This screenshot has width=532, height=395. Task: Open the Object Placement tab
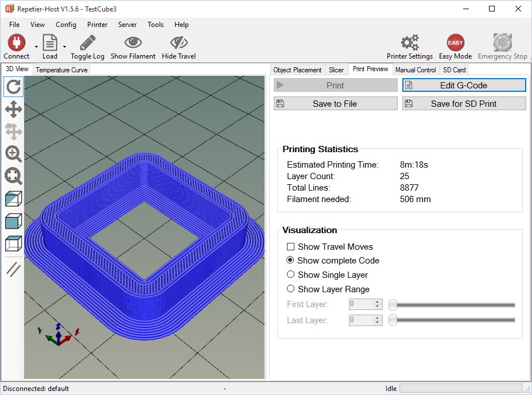297,70
